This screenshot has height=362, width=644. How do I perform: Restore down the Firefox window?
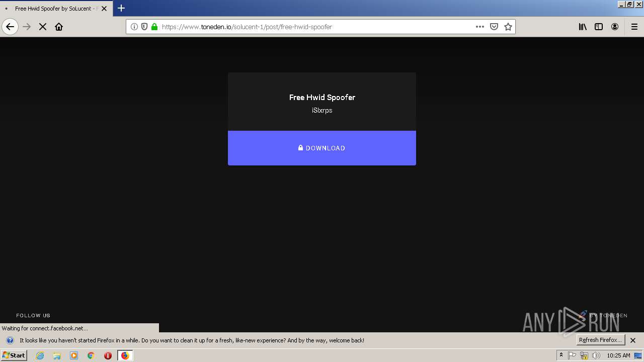(x=629, y=4)
